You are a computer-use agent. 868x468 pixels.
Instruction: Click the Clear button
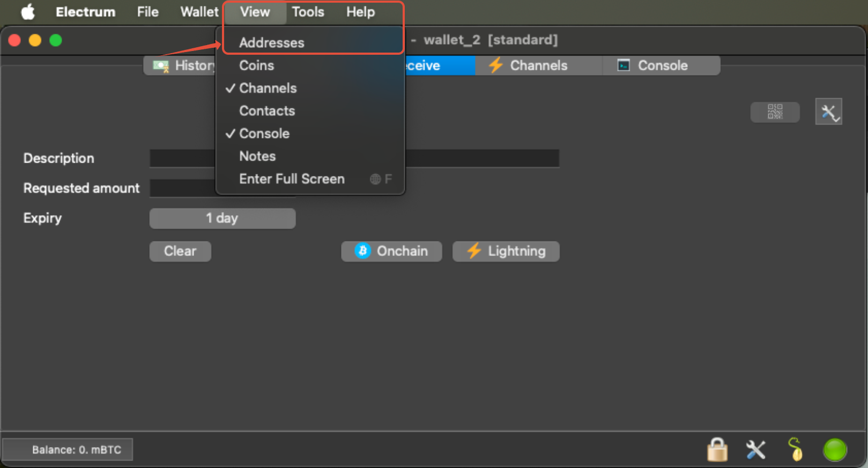pyautogui.click(x=180, y=251)
